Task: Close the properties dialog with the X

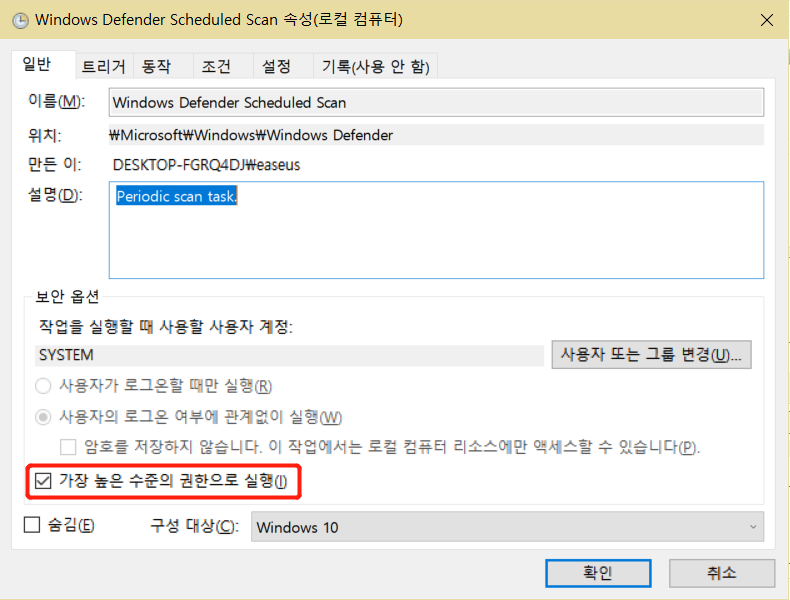Action: (766, 20)
